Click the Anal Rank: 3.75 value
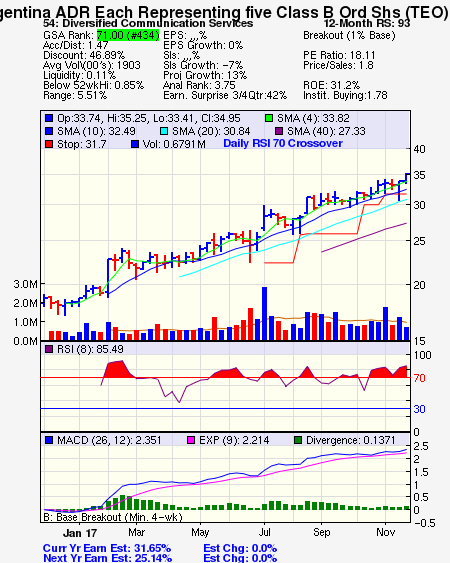 (199, 85)
